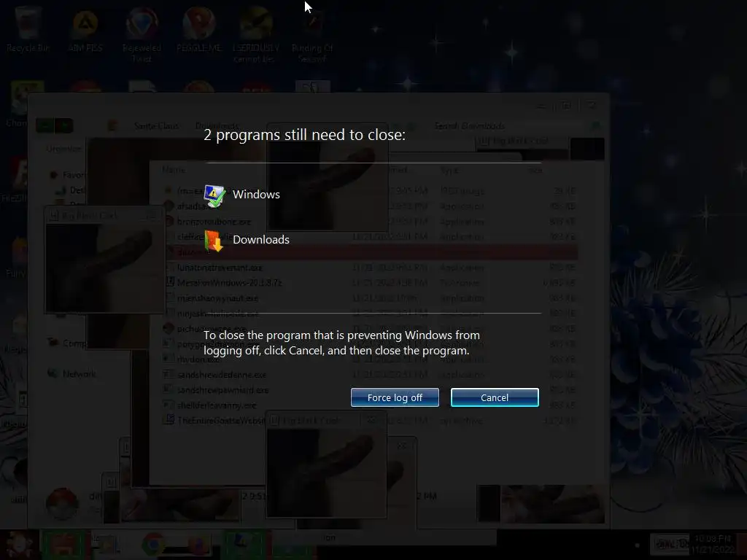747x560 pixels.
Task: Open the Organize menu in Downloads window
Action: tap(63, 149)
